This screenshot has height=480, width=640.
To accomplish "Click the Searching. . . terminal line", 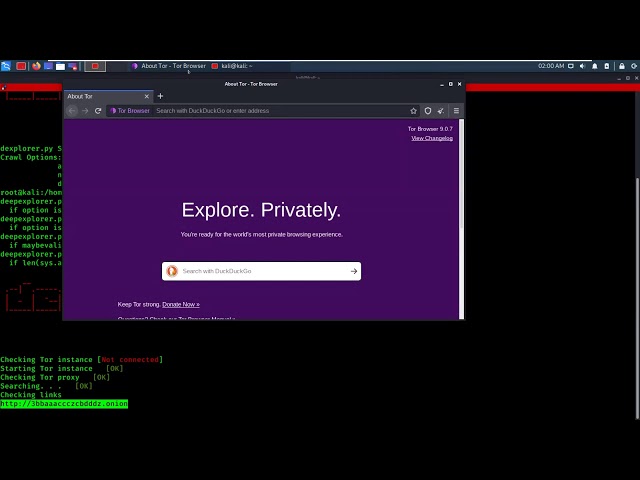I will [x=46, y=386].
